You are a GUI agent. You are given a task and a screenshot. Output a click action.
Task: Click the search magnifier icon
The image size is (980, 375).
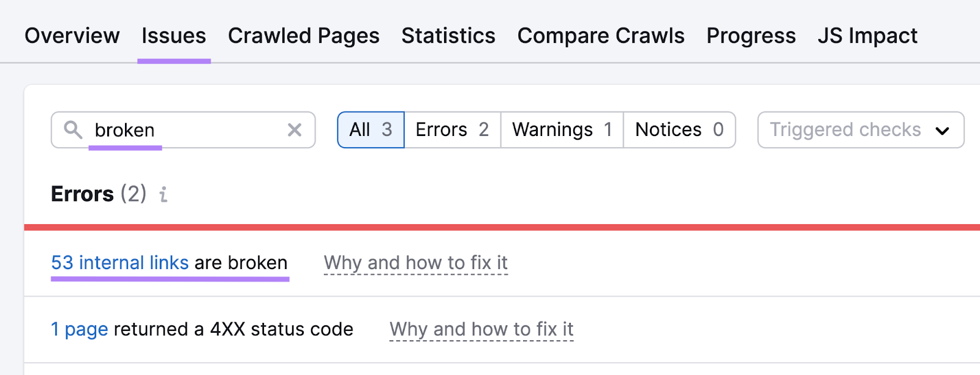[x=73, y=130]
